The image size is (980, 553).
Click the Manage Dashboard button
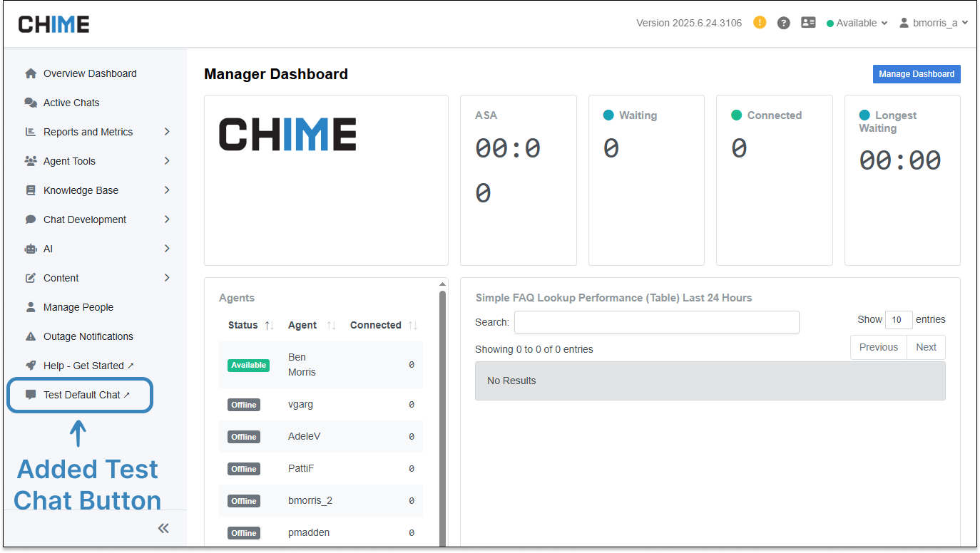[917, 74]
